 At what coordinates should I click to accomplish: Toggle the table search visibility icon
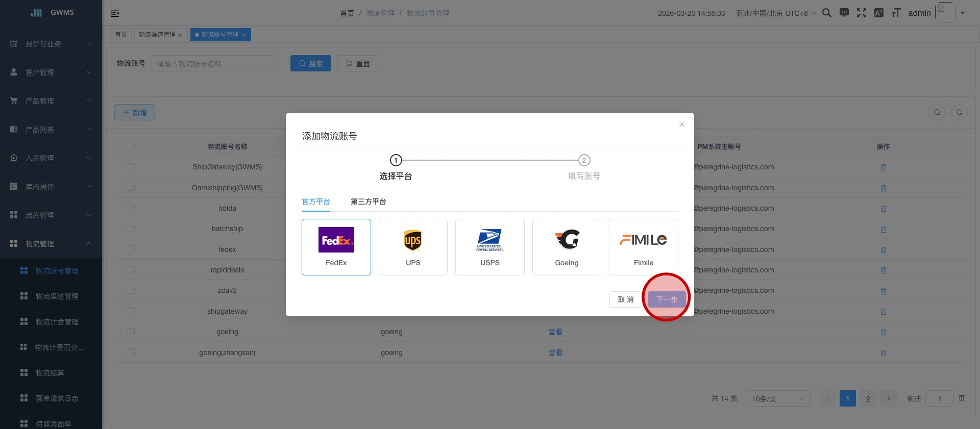(937, 112)
